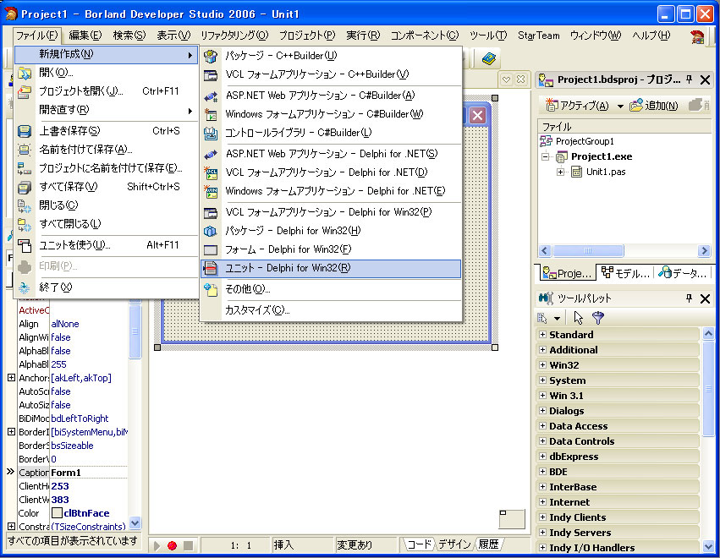720x558 pixels.
Task: Click the Windows Forms Delphi for .NET icon
Action: pos(211,192)
